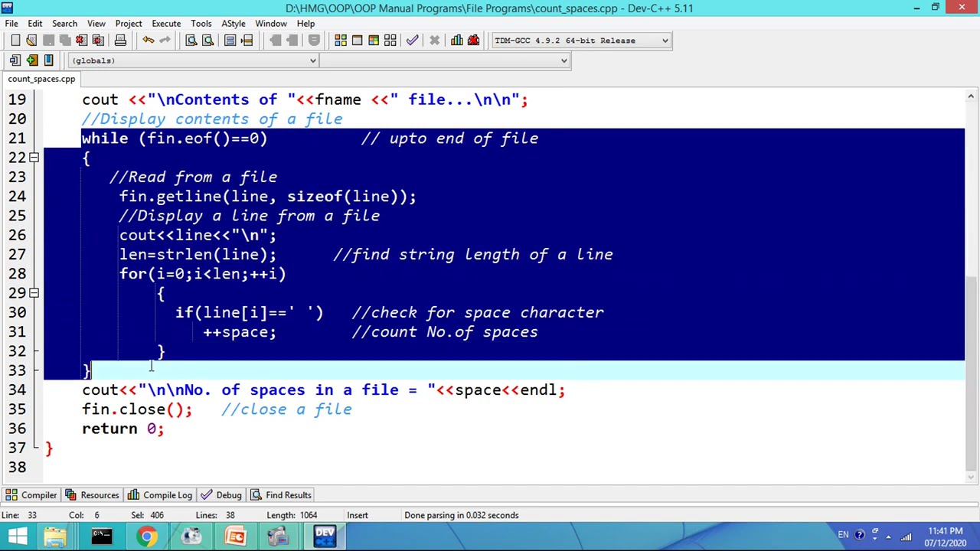Click the Debug checkmark icon

[413, 41]
